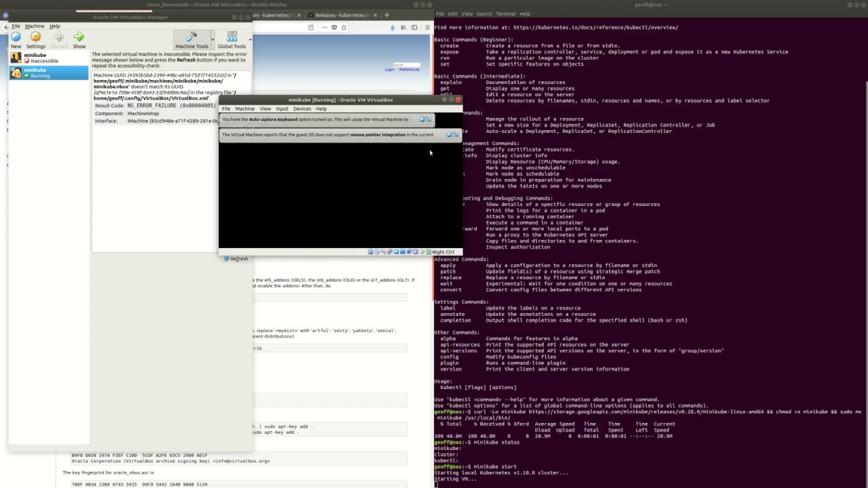Click Save to Pocket icon in Firefox

coord(334,27)
